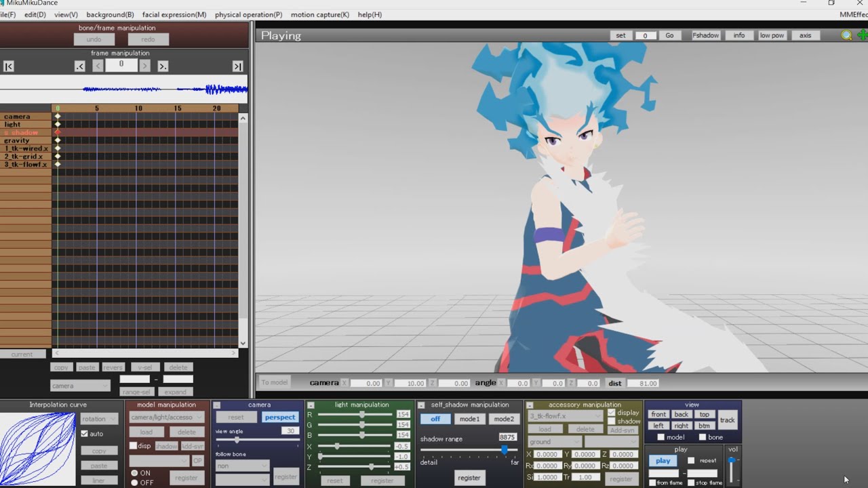Click the view angle value field 30
This screenshot has width=868, height=488.
tap(290, 431)
